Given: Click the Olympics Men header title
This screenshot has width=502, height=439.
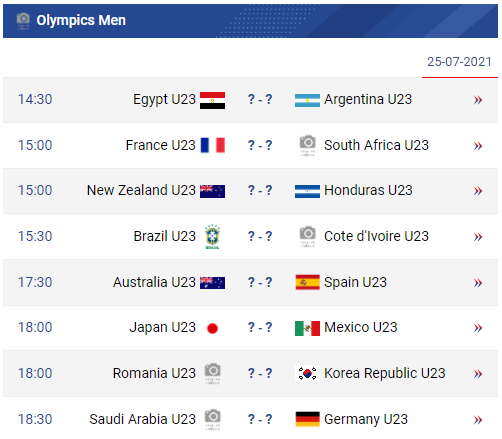Looking at the screenshot, I should tap(81, 21).
